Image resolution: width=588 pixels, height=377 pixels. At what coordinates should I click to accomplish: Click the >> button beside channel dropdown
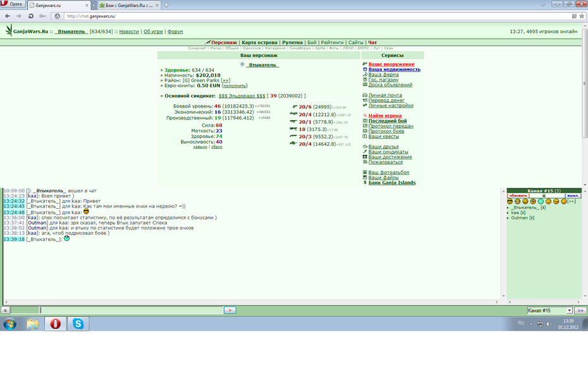(580, 310)
